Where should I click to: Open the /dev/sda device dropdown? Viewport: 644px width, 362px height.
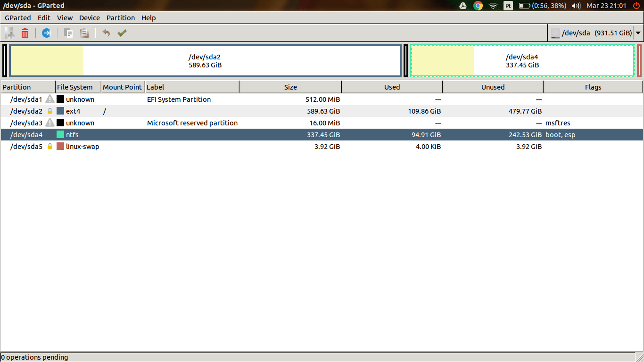coord(638,33)
